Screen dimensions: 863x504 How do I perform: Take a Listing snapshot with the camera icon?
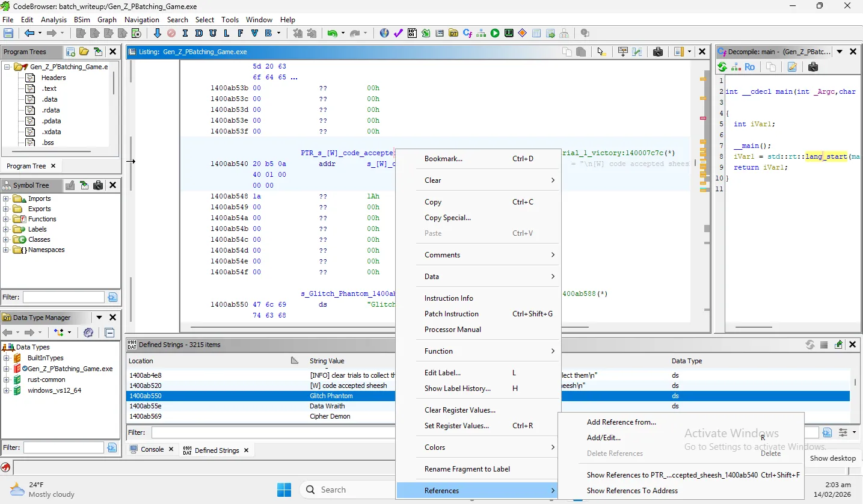click(657, 52)
